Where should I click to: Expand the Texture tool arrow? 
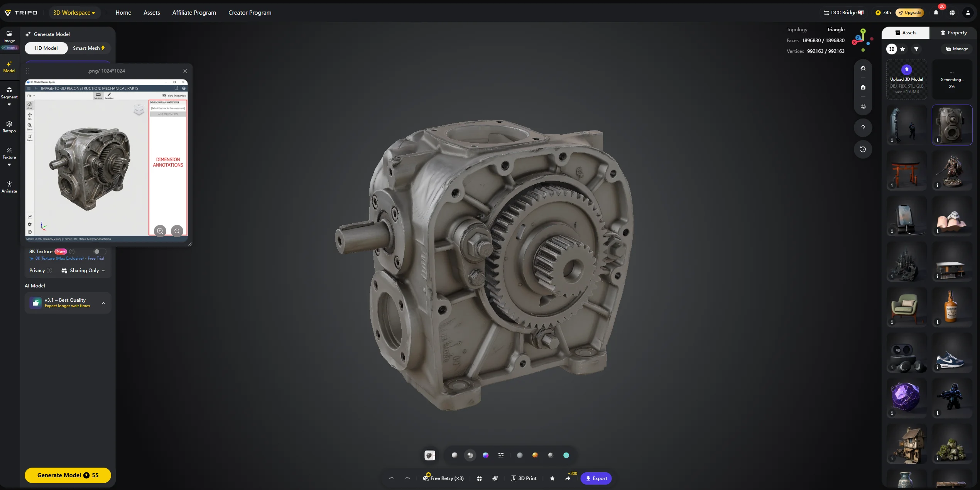9,165
